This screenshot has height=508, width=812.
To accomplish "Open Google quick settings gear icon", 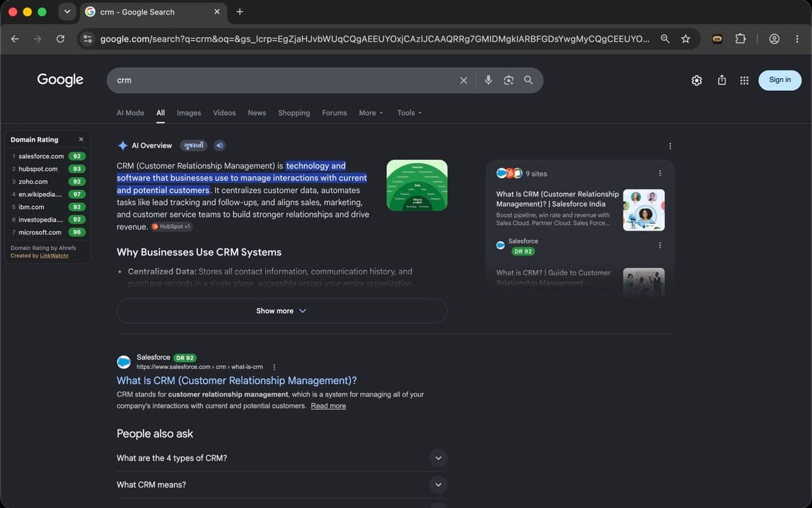I will tap(697, 80).
